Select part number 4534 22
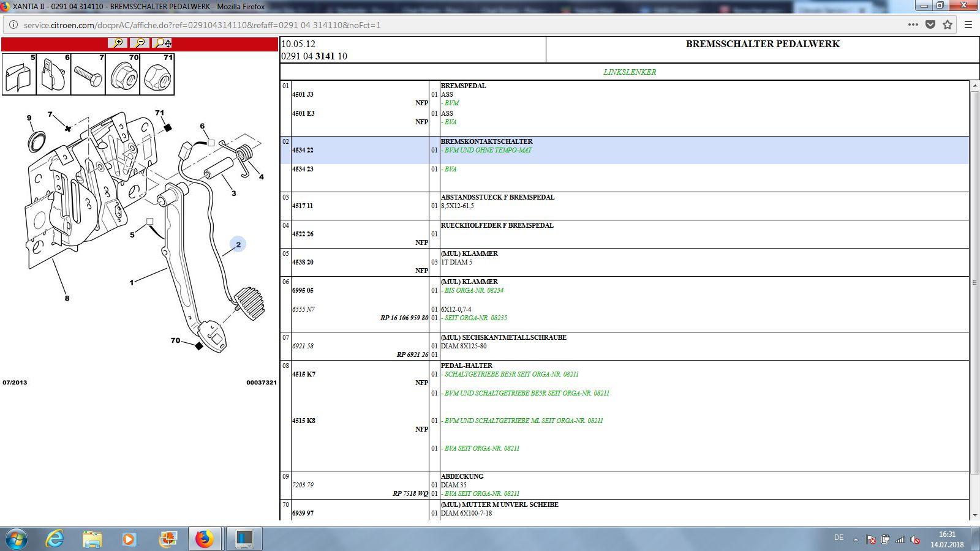Viewport: 980px width, 551px height. tap(303, 151)
